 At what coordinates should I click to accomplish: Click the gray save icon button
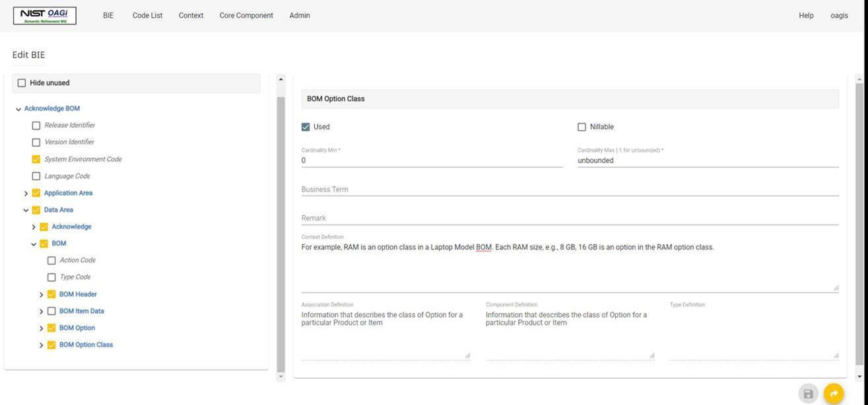pyautogui.click(x=808, y=394)
